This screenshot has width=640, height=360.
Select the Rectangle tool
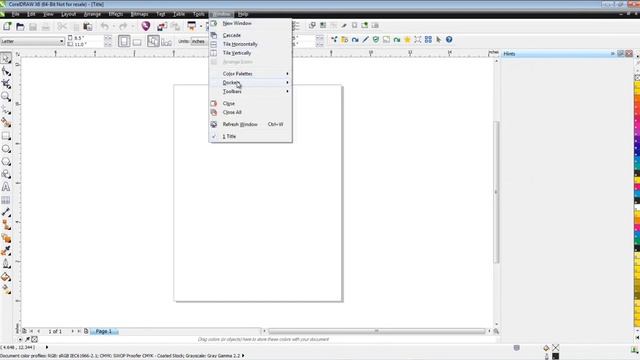(6, 136)
